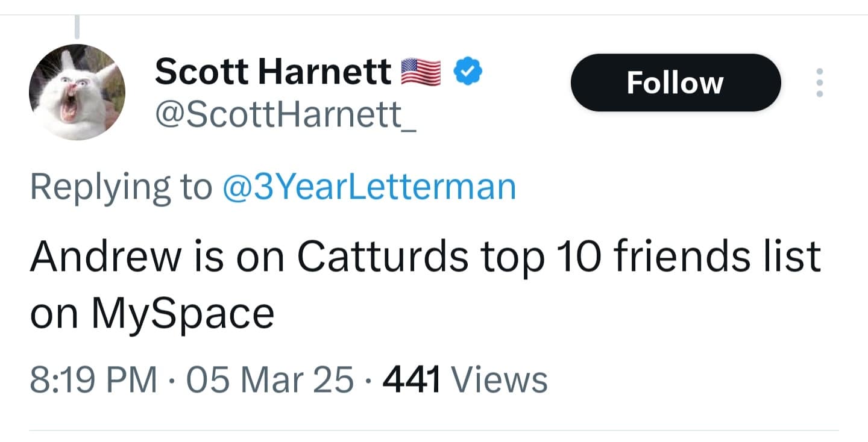The width and height of the screenshot is (868, 442).
Task: Click the word "Harnett" in the display name
Action: pyautogui.click(x=325, y=72)
